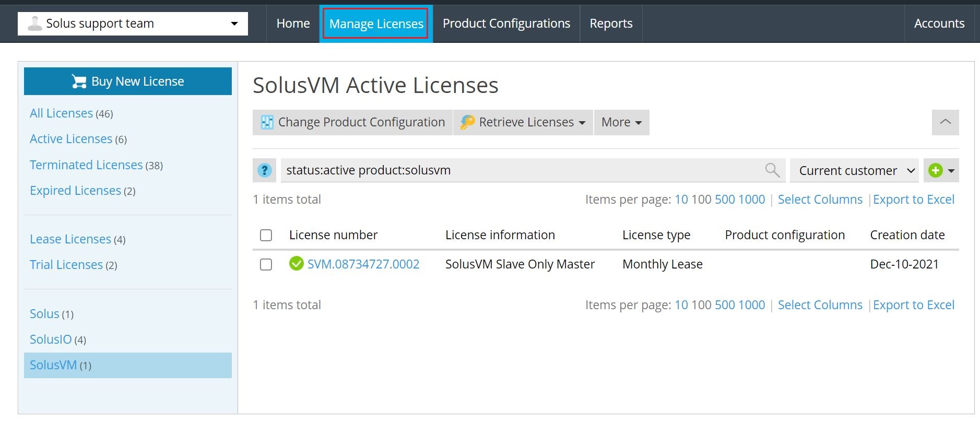Sort by License number column header
980x421 pixels.
tap(333, 235)
